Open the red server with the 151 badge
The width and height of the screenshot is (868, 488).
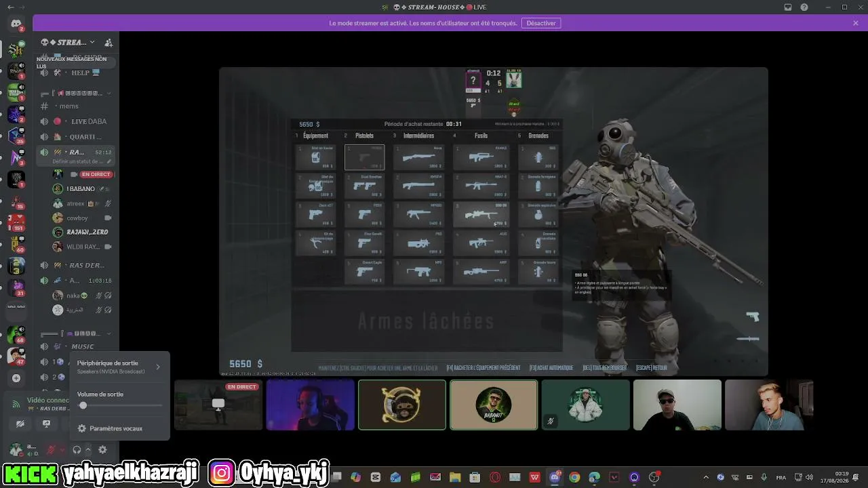tap(16, 222)
